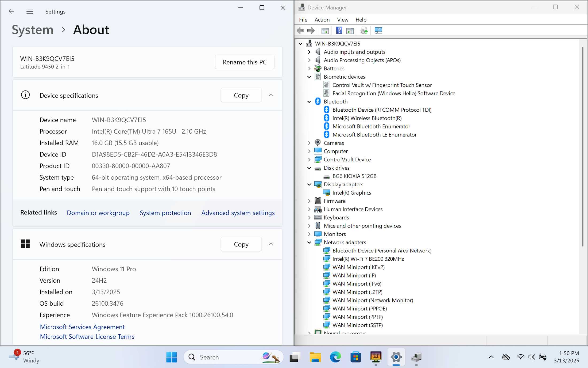The width and height of the screenshot is (588, 368).
Task: Click the info icon beside Device specifications
Action: [x=25, y=95]
